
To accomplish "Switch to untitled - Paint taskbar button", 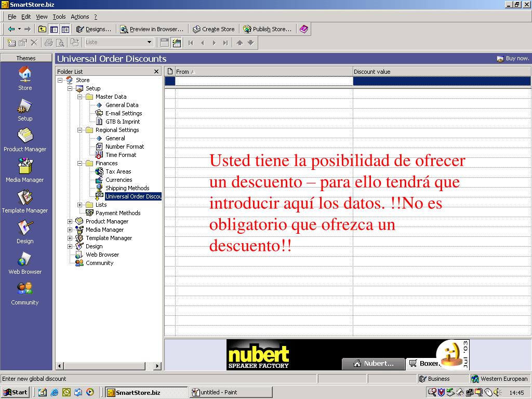I will [231, 392].
